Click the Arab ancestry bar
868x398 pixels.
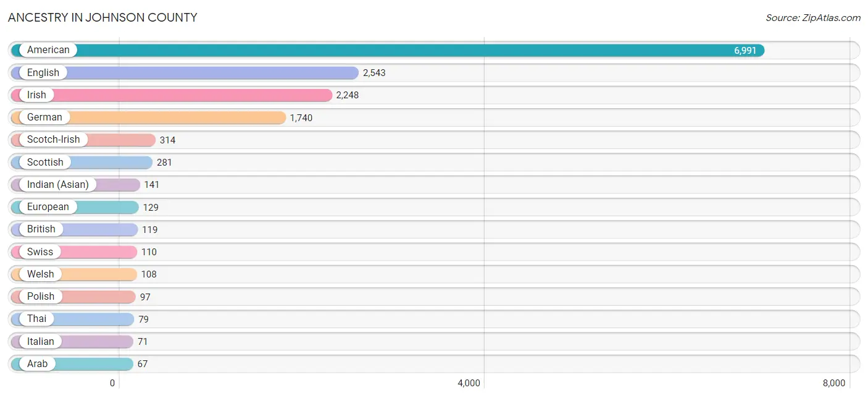(x=72, y=364)
